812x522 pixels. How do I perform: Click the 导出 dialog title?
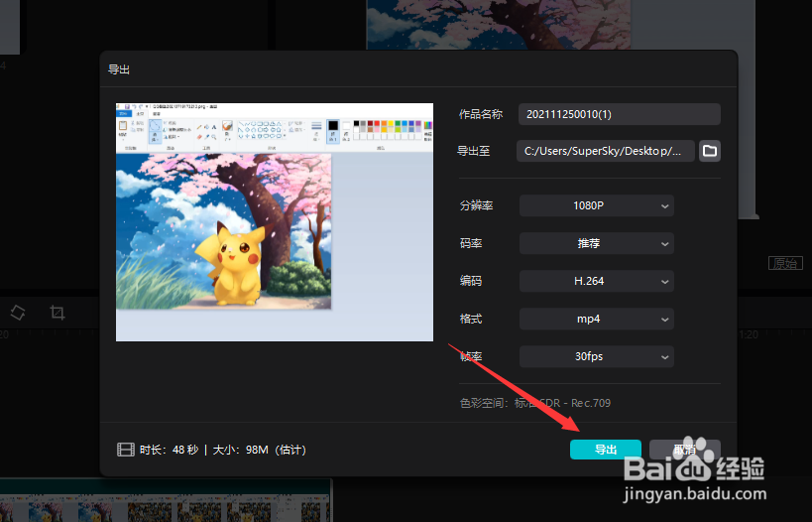coord(119,69)
